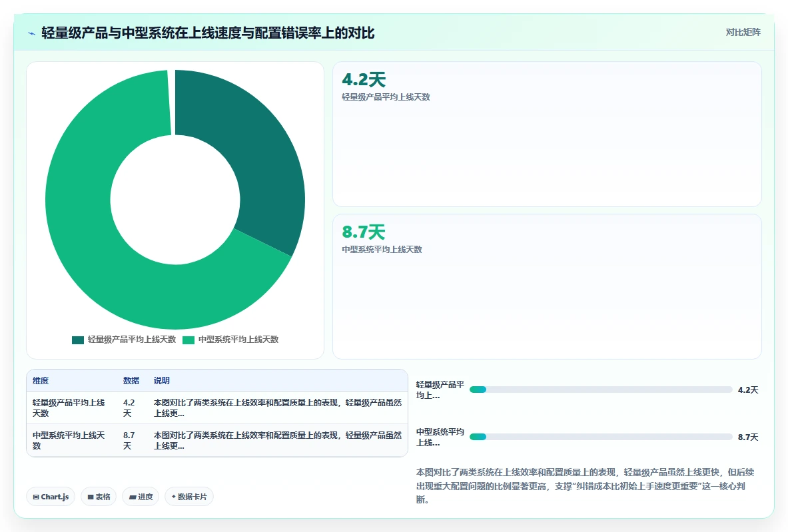788x532 pixels.
Task: Click the summary paragraph below the progress bars
Action: tap(586, 486)
